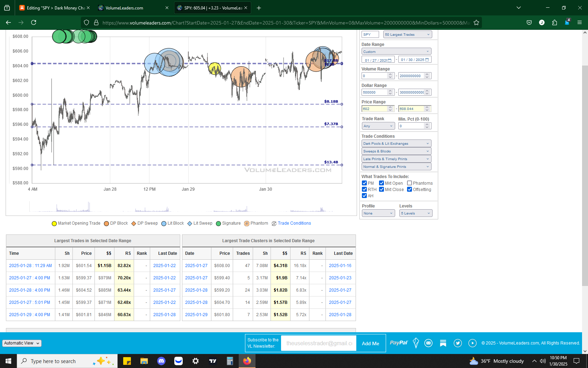588x368 pixels.
Task: Click the yellow Market Opening Trade bubble
Action: tap(215, 68)
